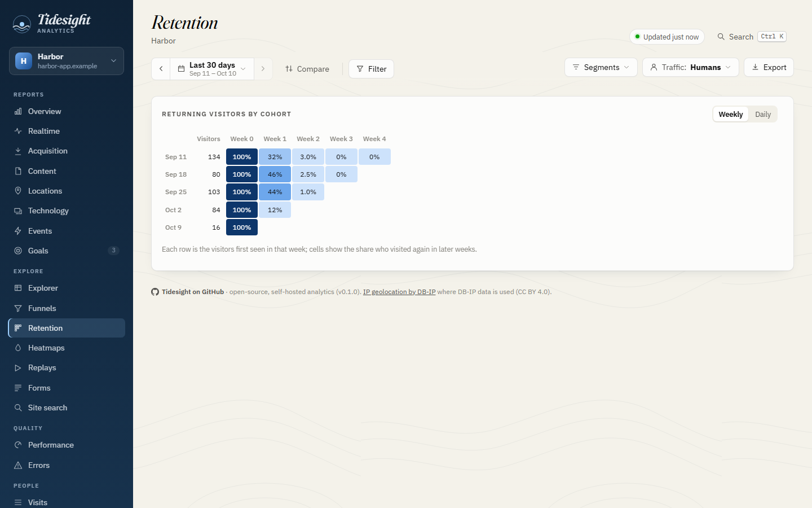
Task: Switch cohort view to Weekly
Action: point(731,114)
